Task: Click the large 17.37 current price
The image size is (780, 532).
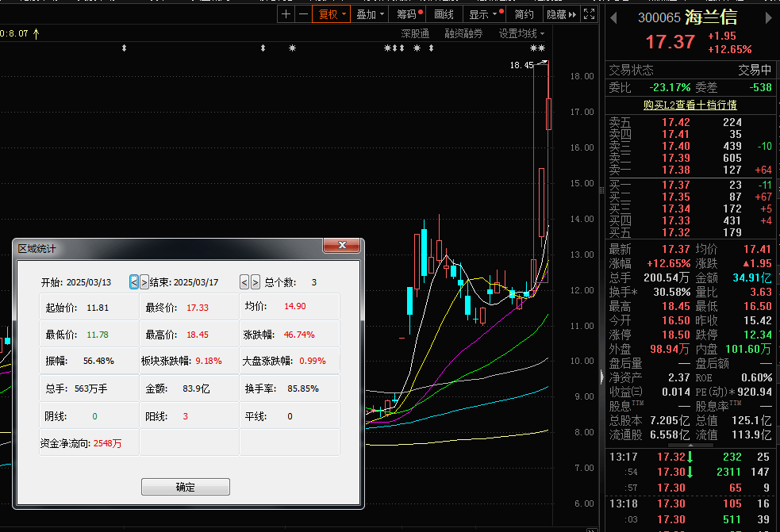Action: pyautogui.click(x=670, y=42)
